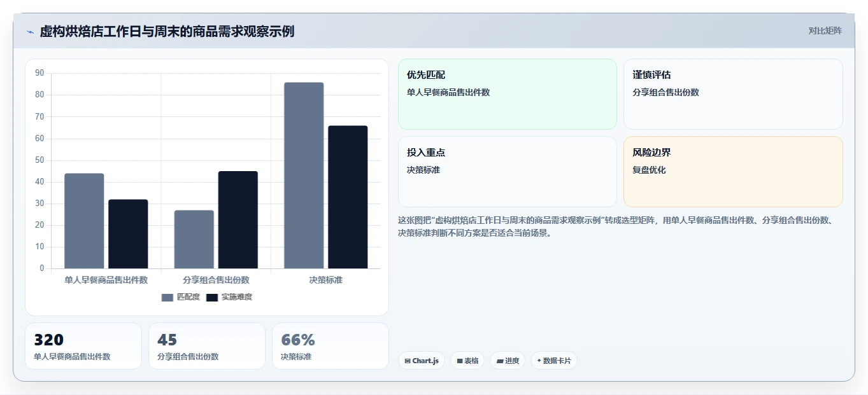
Task: Click 匹配度 bar for 单人早餐商品售出件数
Action: click(x=84, y=221)
